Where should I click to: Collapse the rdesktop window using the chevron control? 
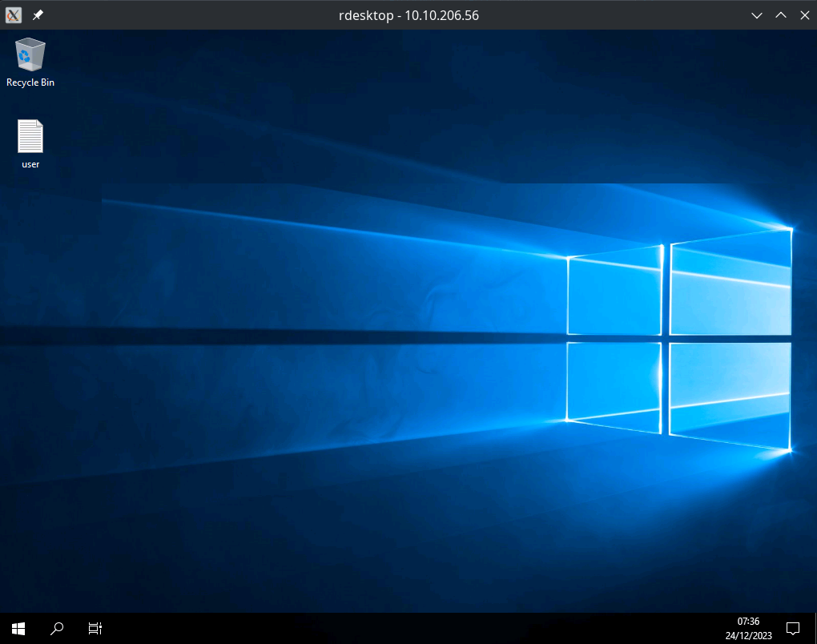pyautogui.click(x=756, y=14)
